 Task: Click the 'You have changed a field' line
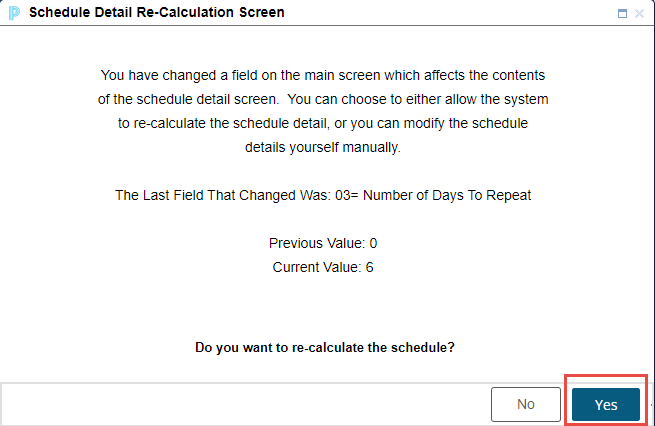(323, 75)
